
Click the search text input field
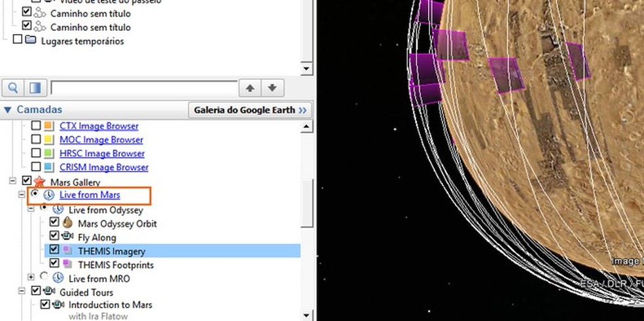[x=143, y=88]
